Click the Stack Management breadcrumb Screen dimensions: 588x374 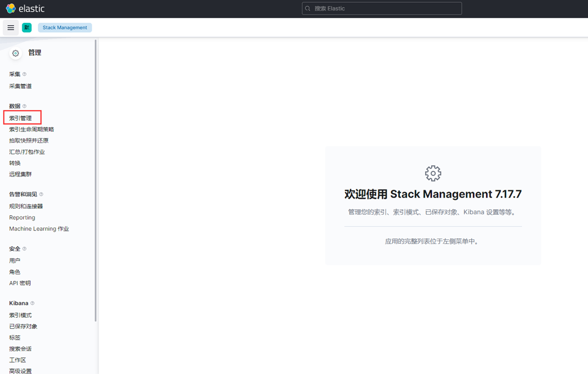(x=65, y=28)
